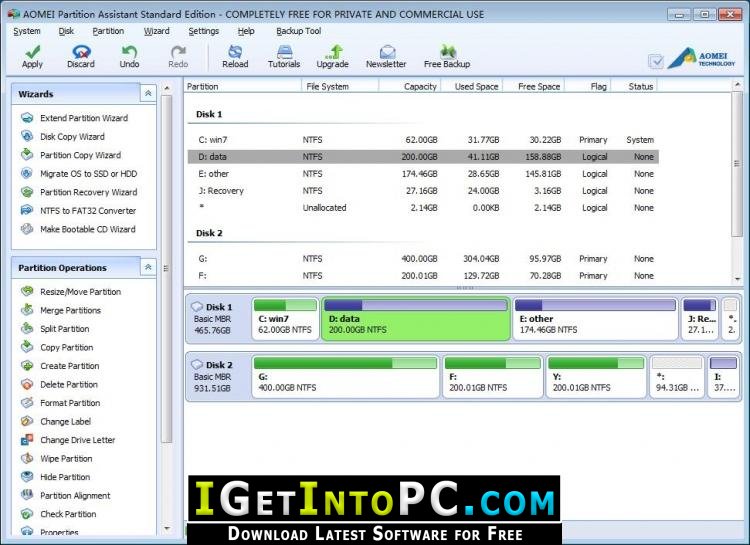The height and width of the screenshot is (545, 750).
Task: Select the J: Recovery partition row
Action: click(x=423, y=191)
